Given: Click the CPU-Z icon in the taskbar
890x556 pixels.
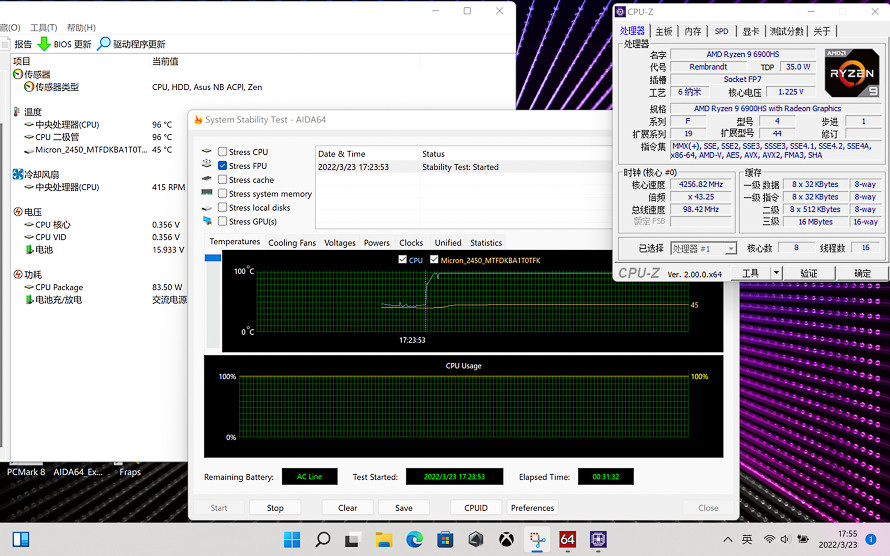Looking at the screenshot, I should coord(598,540).
